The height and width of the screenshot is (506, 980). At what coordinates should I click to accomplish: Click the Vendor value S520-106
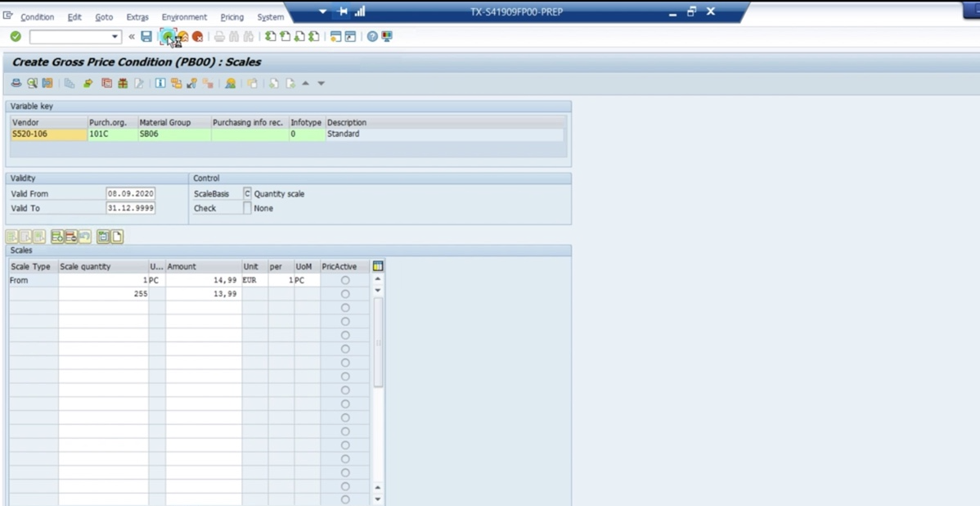49,133
